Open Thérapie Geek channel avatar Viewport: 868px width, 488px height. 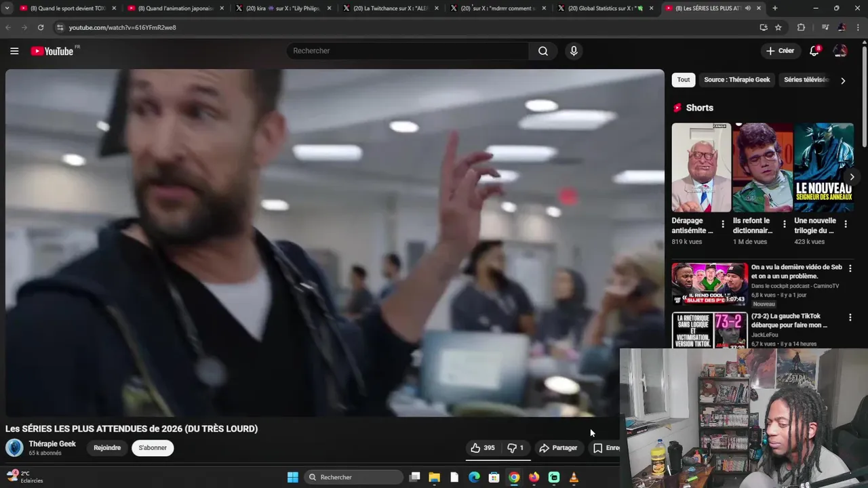(x=14, y=447)
